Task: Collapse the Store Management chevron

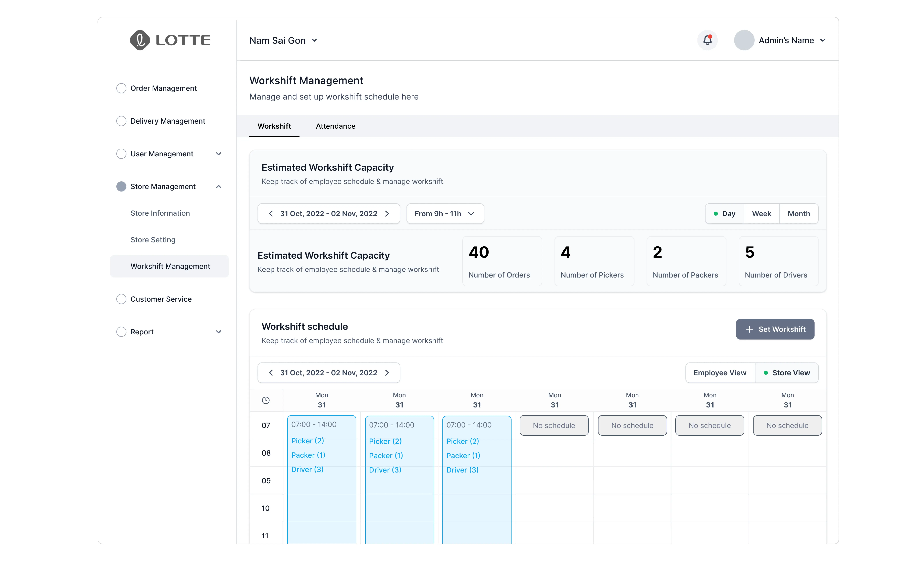Action: (x=219, y=187)
